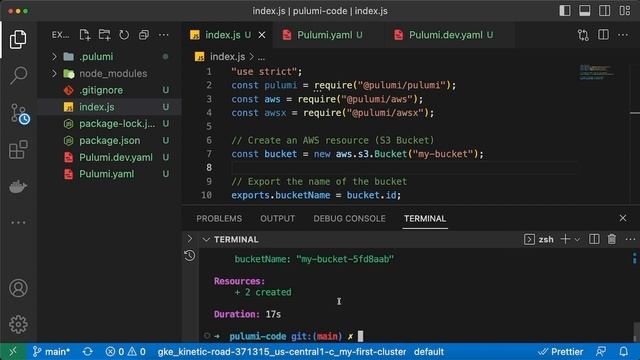Select the TERMINAL panel tab
The width and height of the screenshot is (640, 360).
[425, 219]
